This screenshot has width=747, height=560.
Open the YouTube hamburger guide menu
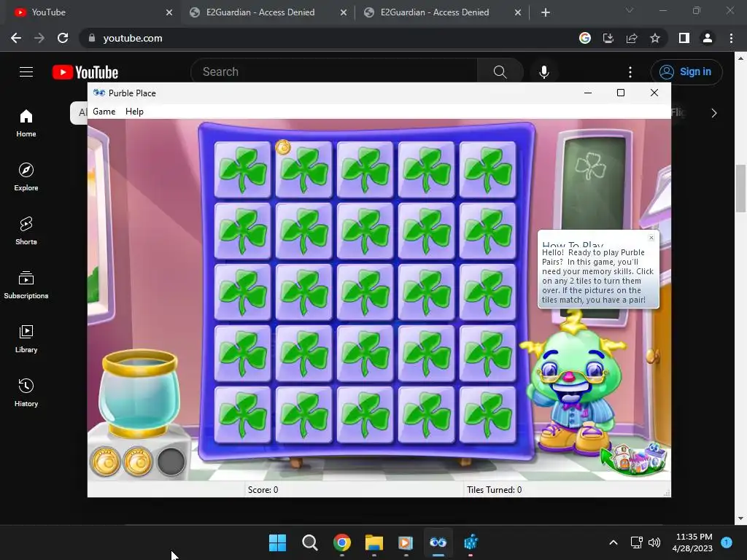coord(26,72)
